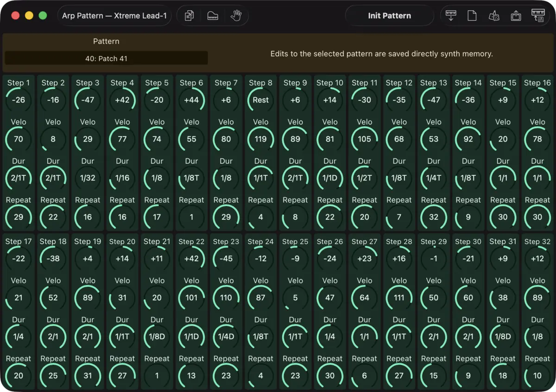Click the dice randomize icon

[493, 16]
